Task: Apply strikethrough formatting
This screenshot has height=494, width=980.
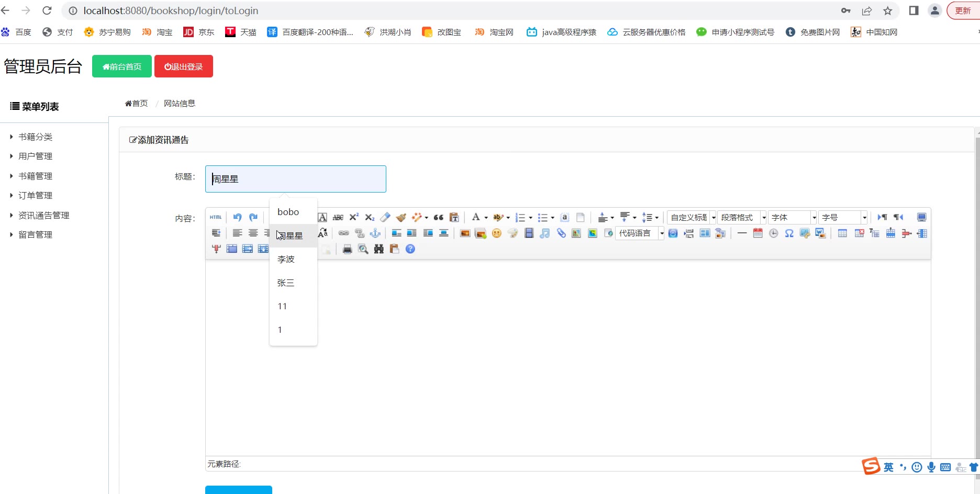Action: (x=338, y=217)
